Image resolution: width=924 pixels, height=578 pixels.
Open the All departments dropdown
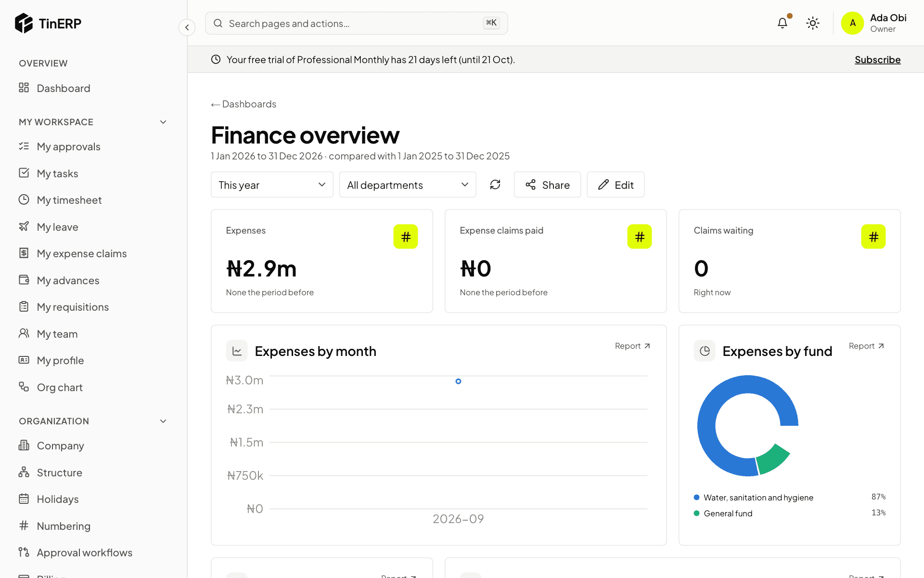[408, 184]
